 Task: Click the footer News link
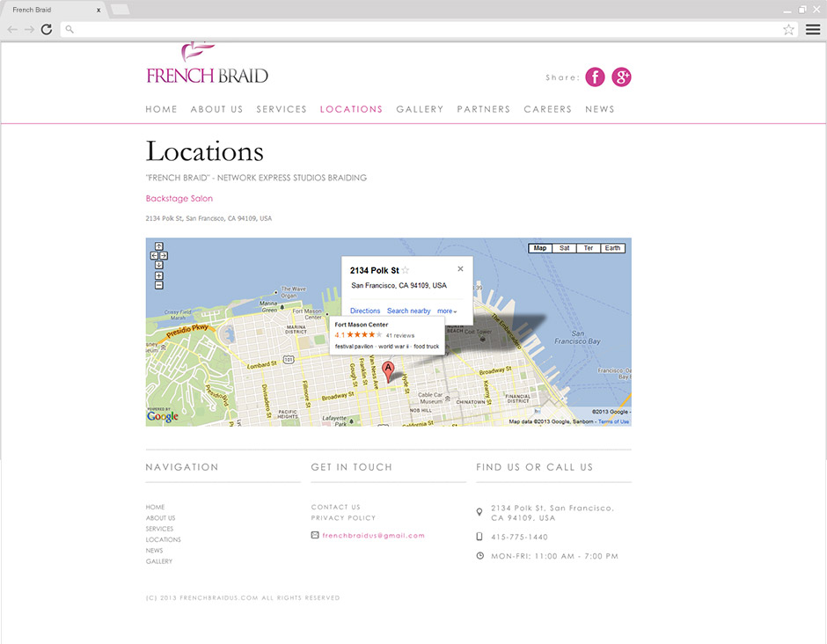coord(155,550)
